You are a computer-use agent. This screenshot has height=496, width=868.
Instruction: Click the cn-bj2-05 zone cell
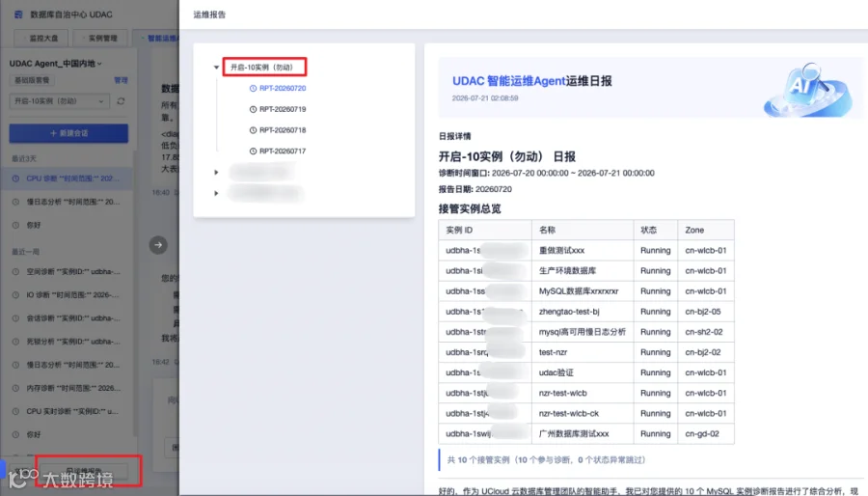706,312
